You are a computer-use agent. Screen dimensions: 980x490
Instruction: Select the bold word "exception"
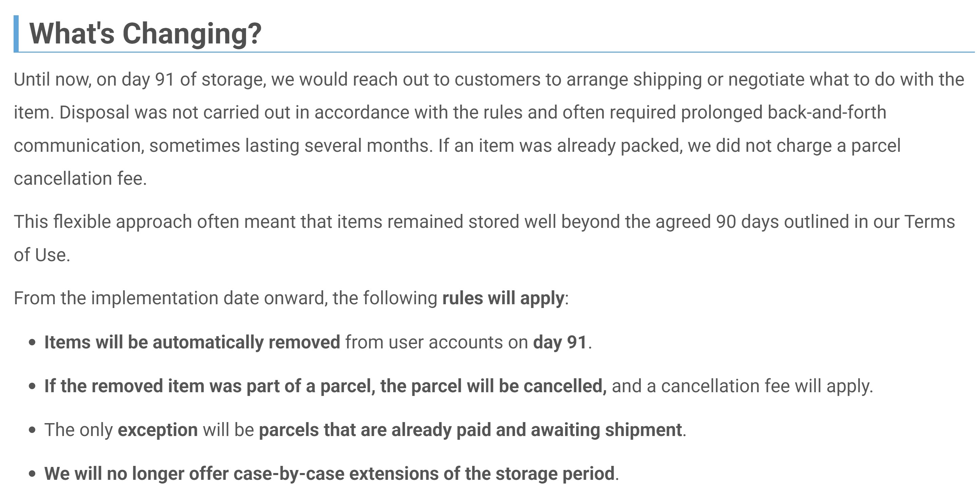[x=157, y=430]
